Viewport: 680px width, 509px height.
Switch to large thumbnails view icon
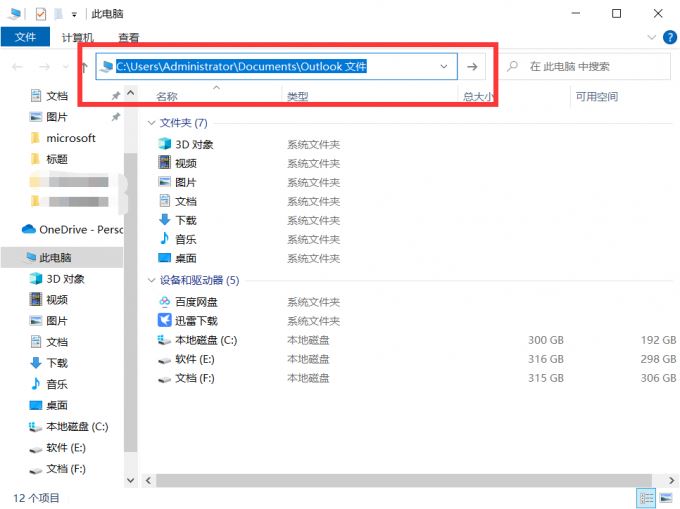click(665, 497)
